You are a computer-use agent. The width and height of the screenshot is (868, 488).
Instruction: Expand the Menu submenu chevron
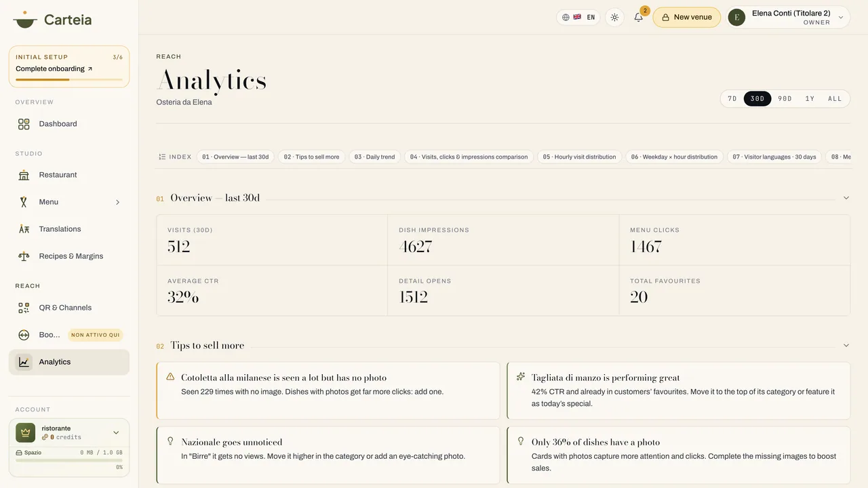[117, 202]
